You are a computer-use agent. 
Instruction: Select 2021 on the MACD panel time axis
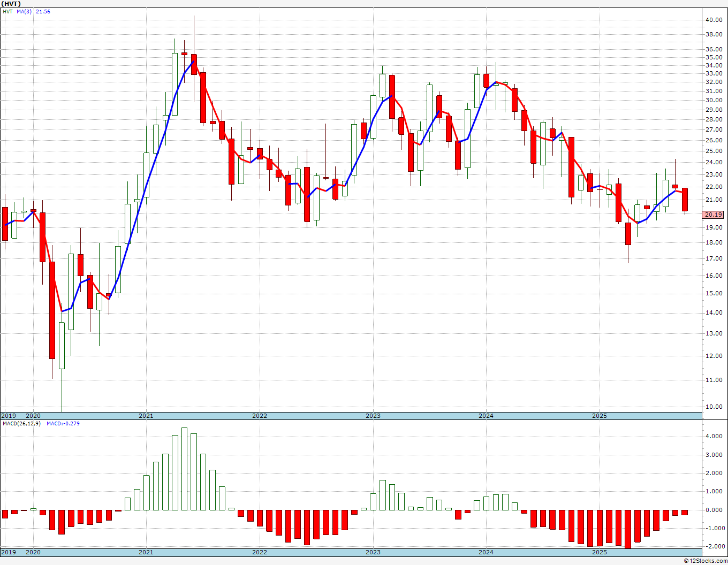146,552
